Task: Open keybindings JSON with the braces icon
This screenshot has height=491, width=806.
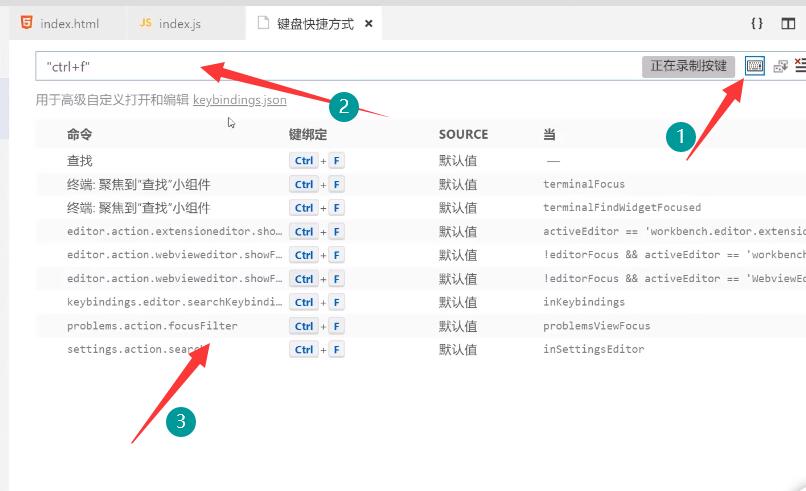Action: tap(757, 24)
